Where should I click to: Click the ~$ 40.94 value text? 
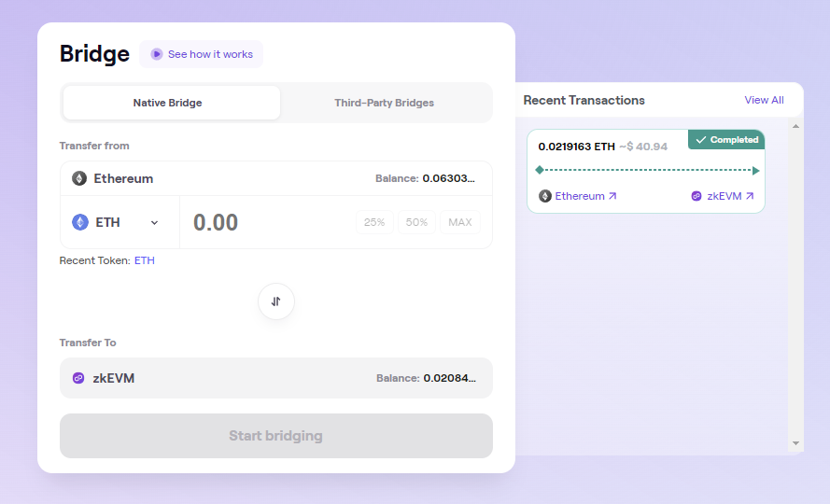tap(643, 147)
